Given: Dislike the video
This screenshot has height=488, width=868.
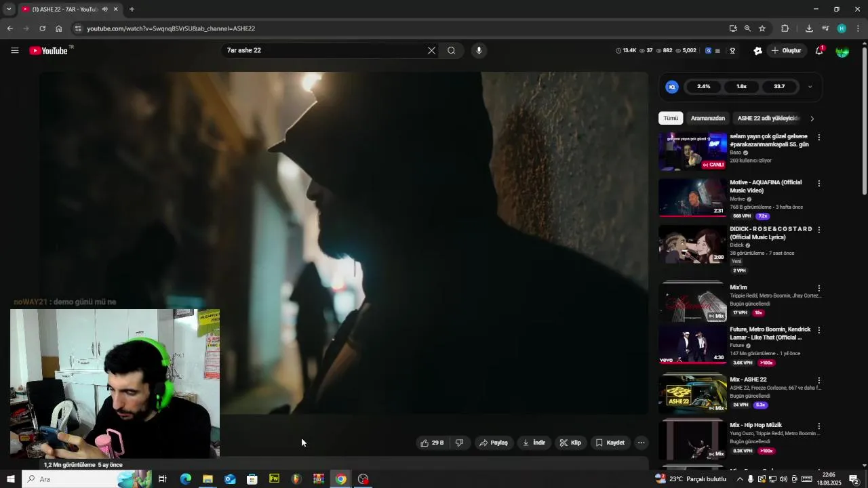Looking at the screenshot, I should [460, 443].
